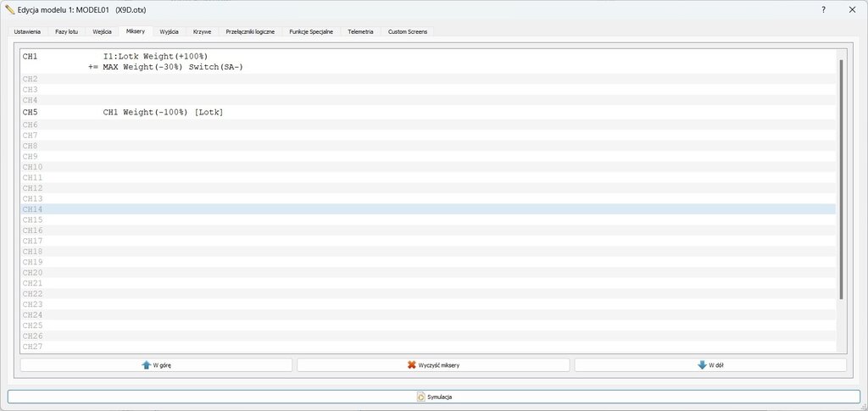Click the Symulacja simulation icon
868x411 pixels.
tap(420, 397)
